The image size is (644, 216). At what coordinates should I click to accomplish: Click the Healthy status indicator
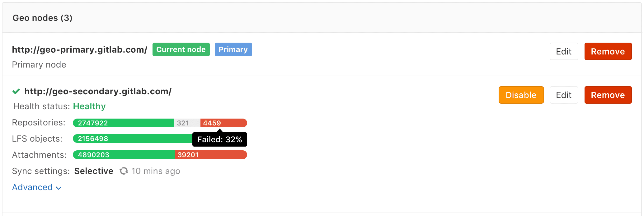pyautogui.click(x=89, y=106)
